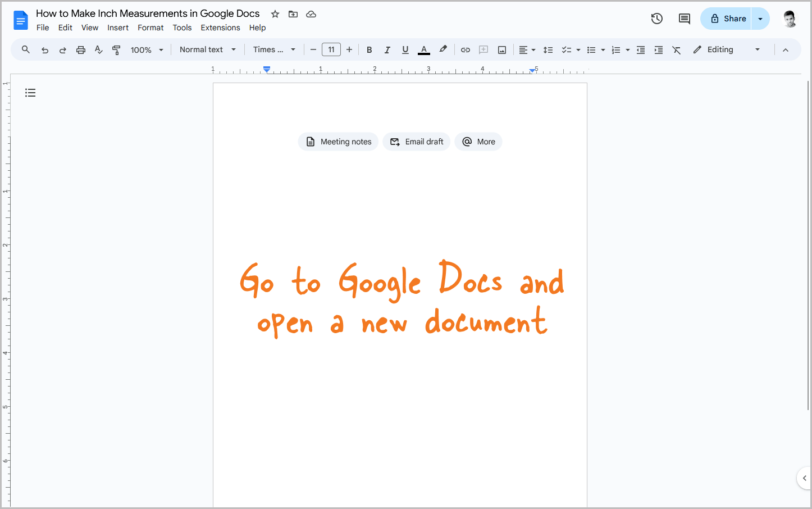Open the text color picker
The height and width of the screenshot is (509, 812).
point(424,50)
